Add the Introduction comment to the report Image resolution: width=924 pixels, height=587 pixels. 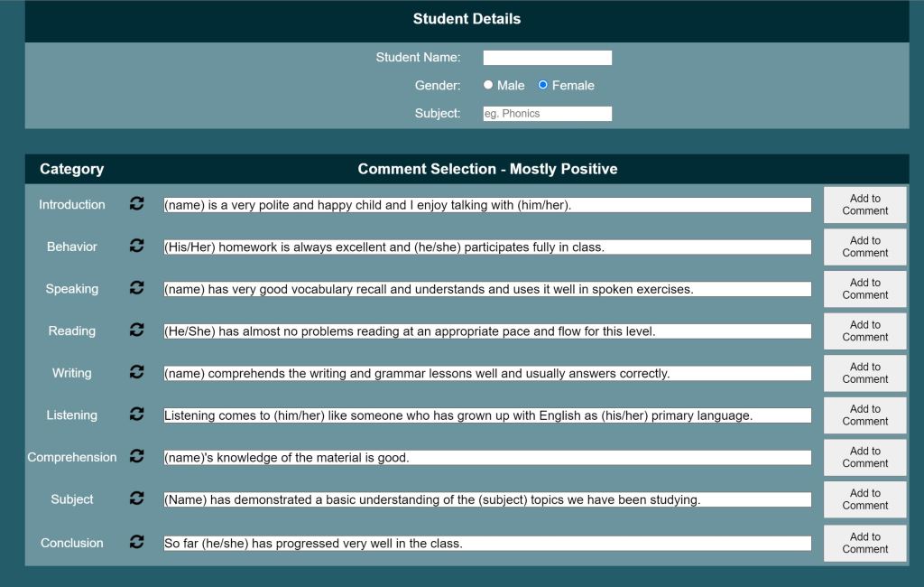pos(864,204)
